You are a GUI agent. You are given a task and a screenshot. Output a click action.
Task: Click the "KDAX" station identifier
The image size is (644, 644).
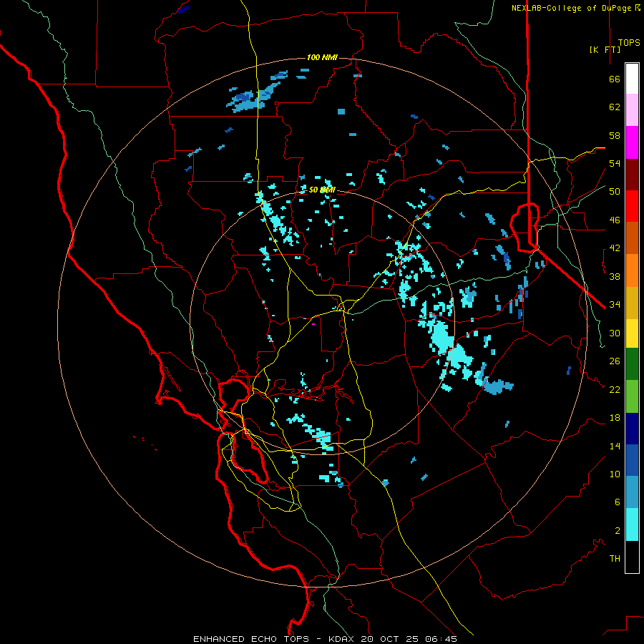343,639
